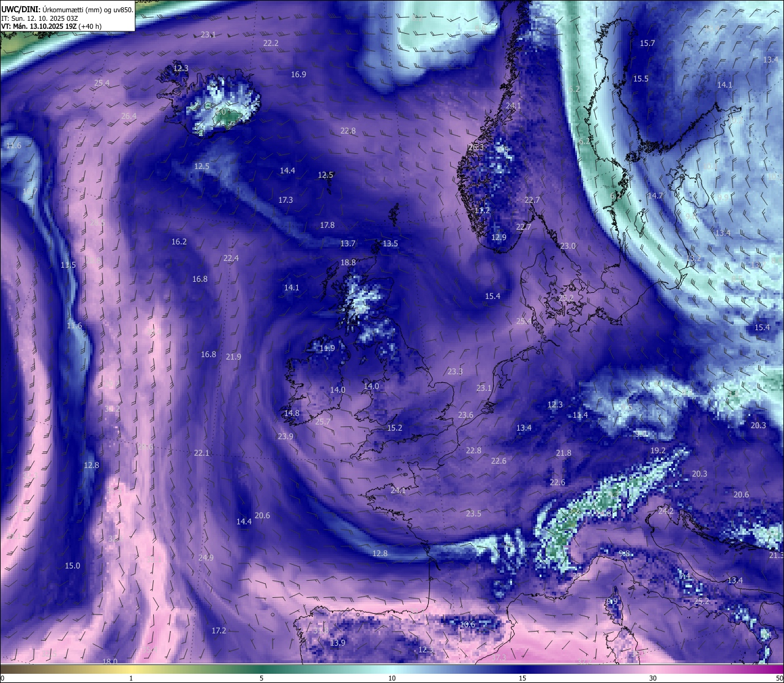Click the value 15.5 over northern Scandinavia
Image resolution: width=784 pixels, height=683 pixels.
pyautogui.click(x=641, y=78)
